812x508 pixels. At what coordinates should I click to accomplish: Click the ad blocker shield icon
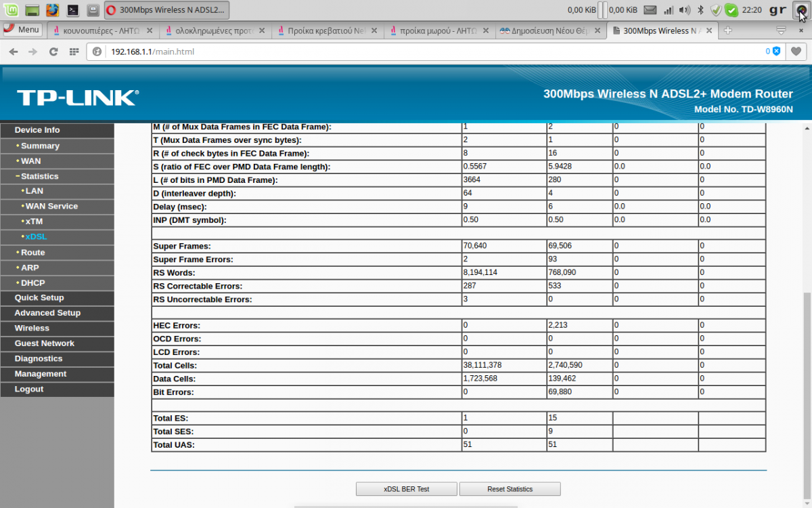tap(776, 51)
